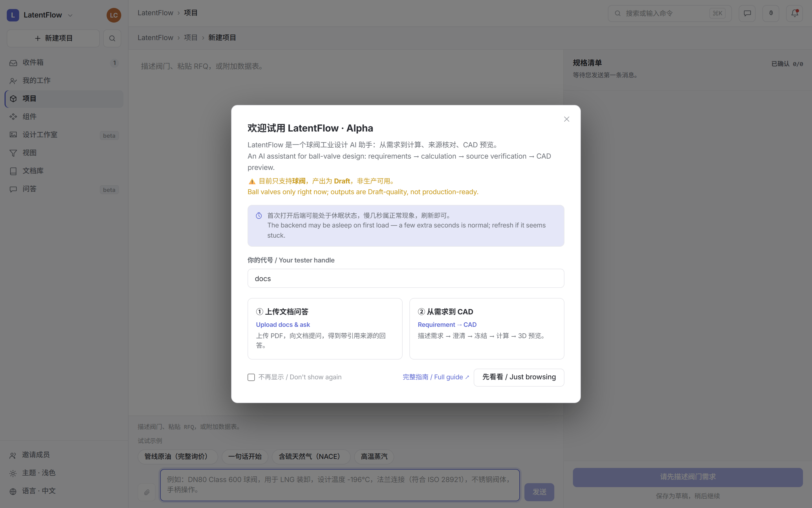
Task: Click the LC user avatar
Action: [x=114, y=15]
